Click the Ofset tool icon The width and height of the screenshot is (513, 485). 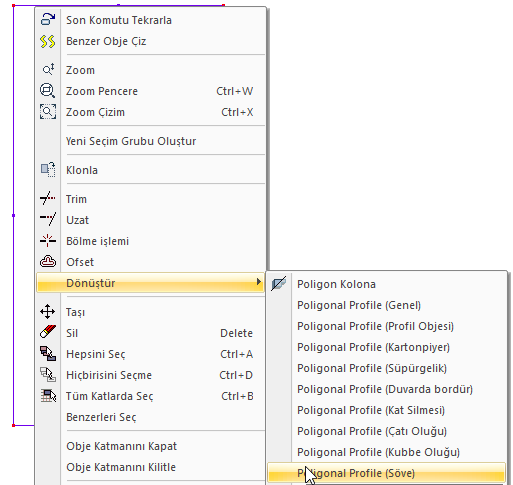pyautogui.click(x=48, y=262)
